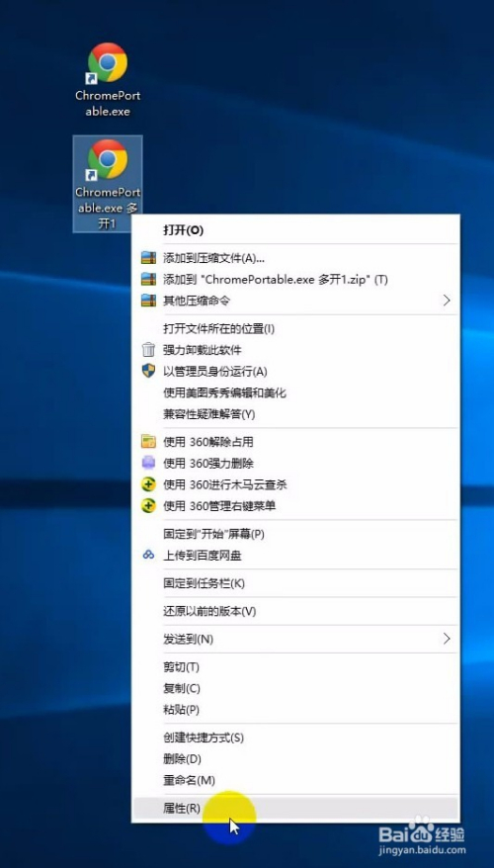Click the ChromePortable.exe 多开1 file name label

108,209
